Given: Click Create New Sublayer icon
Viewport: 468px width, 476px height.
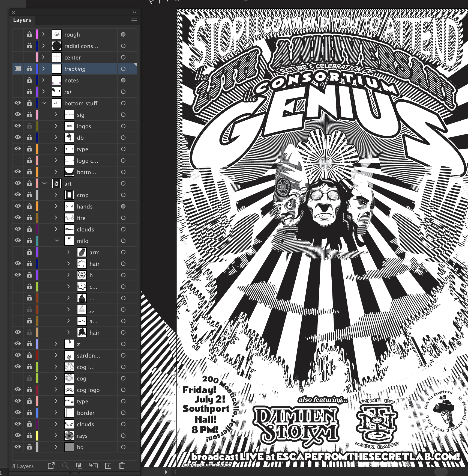Looking at the screenshot, I should [94, 466].
